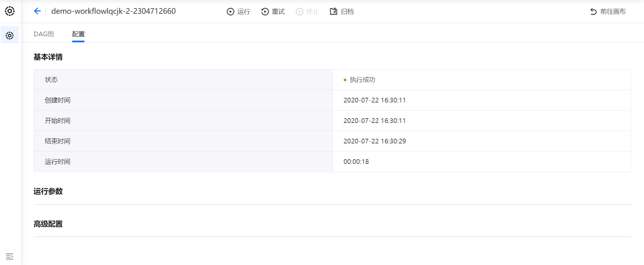Click the 结束时间 row label
Screen dimensions: 644x265
58,141
